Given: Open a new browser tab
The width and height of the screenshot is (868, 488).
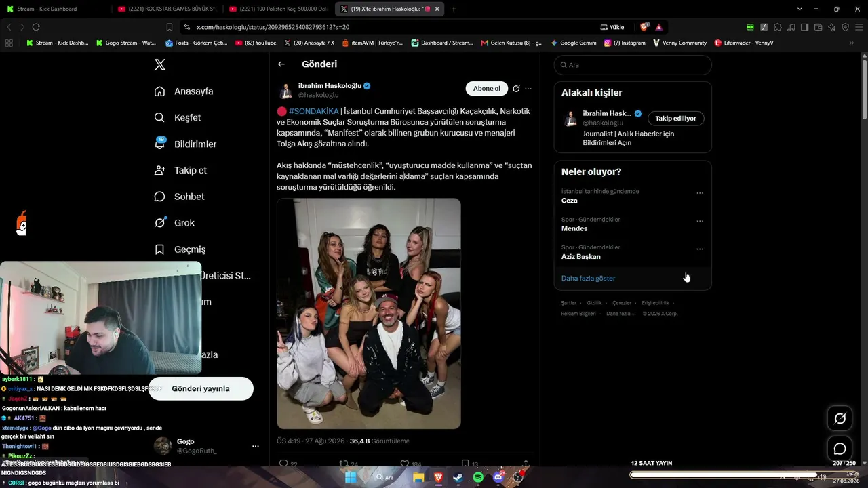Looking at the screenshot, I should coord(454,9).
